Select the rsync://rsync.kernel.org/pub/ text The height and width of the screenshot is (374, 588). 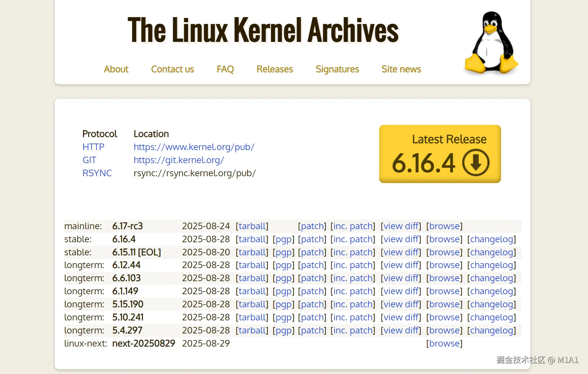(194, 173)
